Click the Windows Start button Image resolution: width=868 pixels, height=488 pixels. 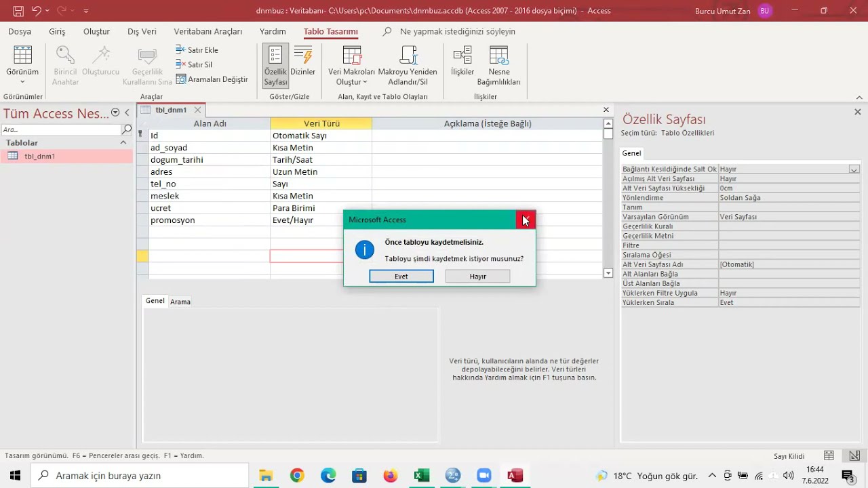coord(15,476)
